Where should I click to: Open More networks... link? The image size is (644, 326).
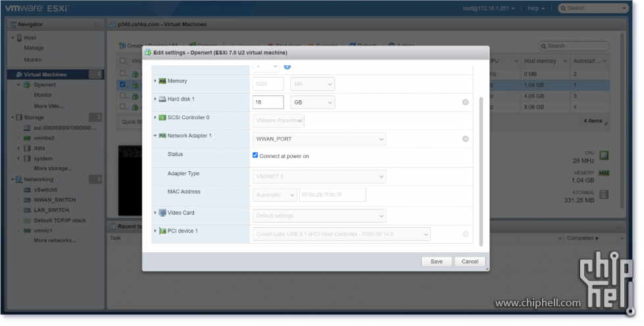click(55, 240)
